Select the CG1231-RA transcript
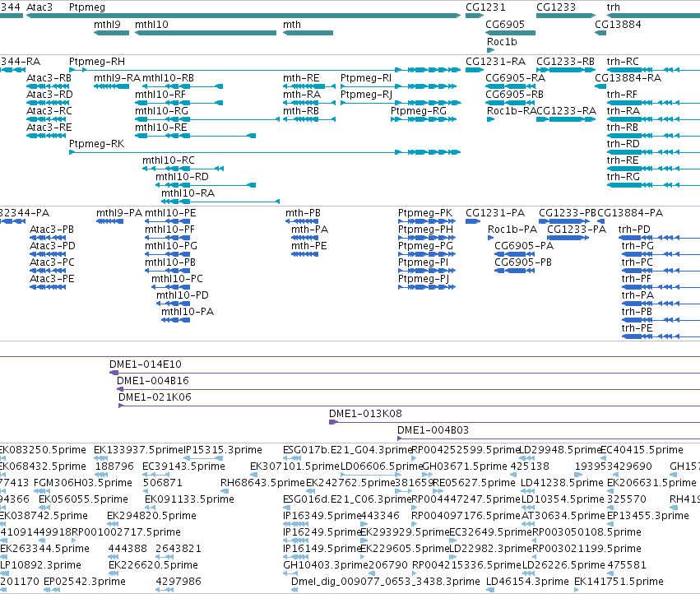700x594 pixels. [x=475, y=70]
